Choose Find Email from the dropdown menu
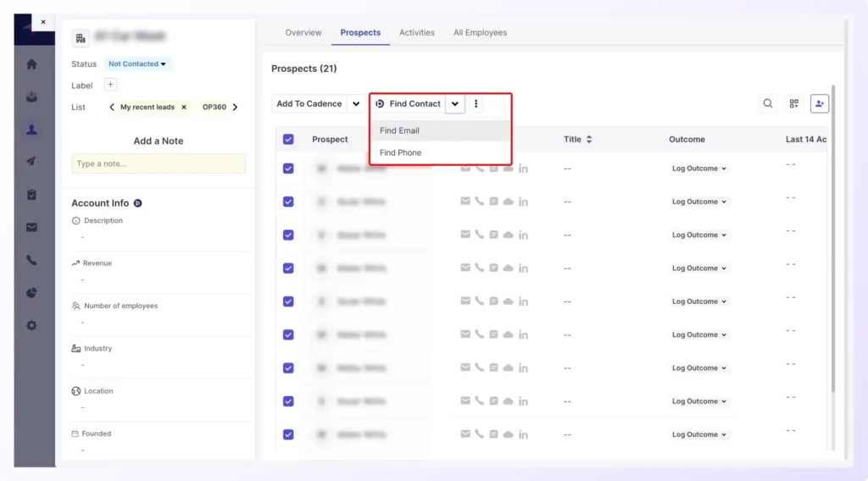Viewport: 868px width, 481px height. [441, 130]
